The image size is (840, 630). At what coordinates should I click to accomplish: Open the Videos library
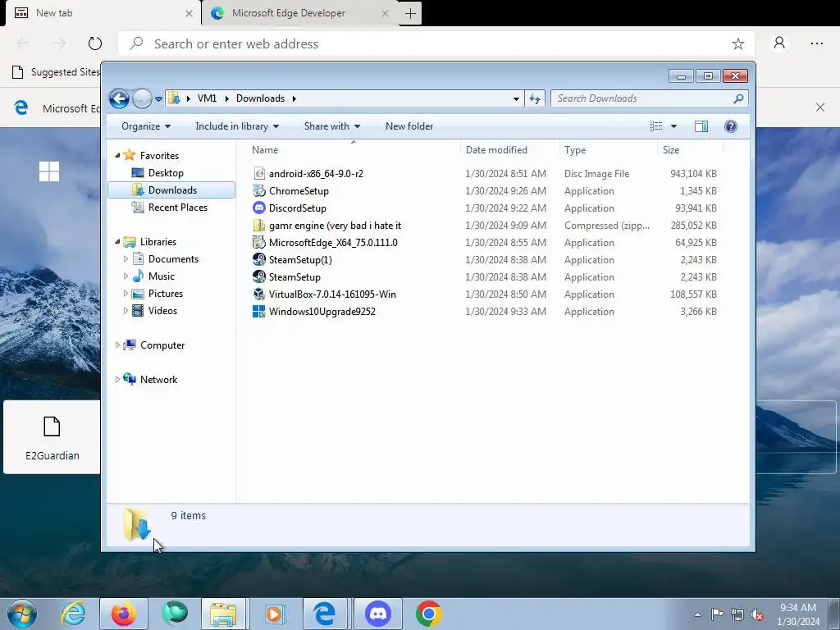pyautogui.click(x=162, y=311)
